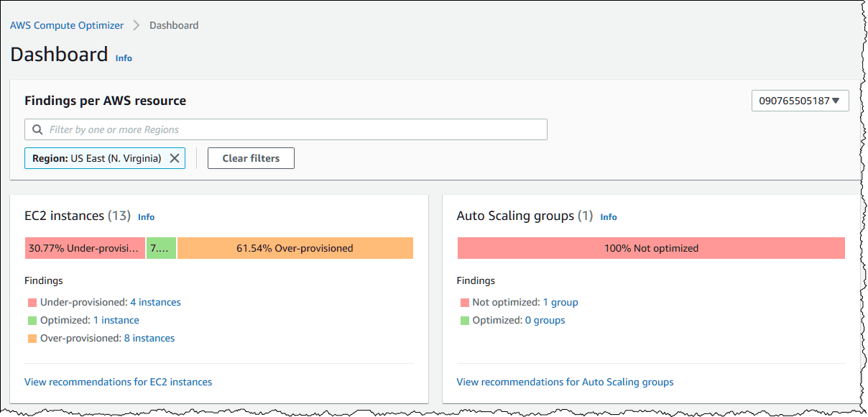View recommendations for EC2 instances
This screenshot has width=868, height=417.
(119, 382)
